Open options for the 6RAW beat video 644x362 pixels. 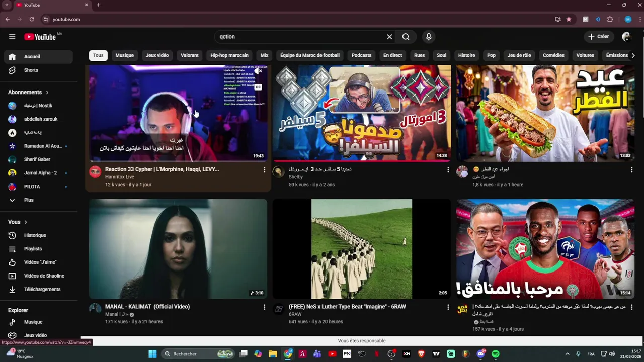tap(448, 307)
